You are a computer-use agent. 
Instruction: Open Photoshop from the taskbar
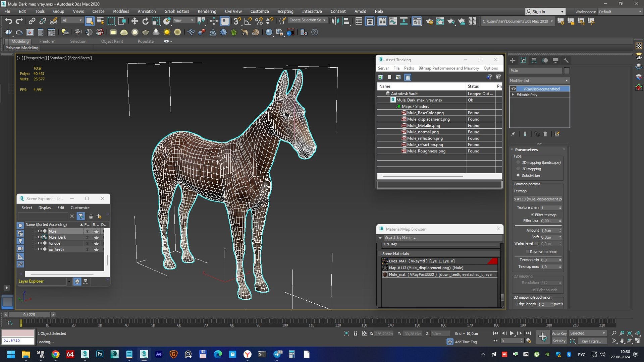100,354
